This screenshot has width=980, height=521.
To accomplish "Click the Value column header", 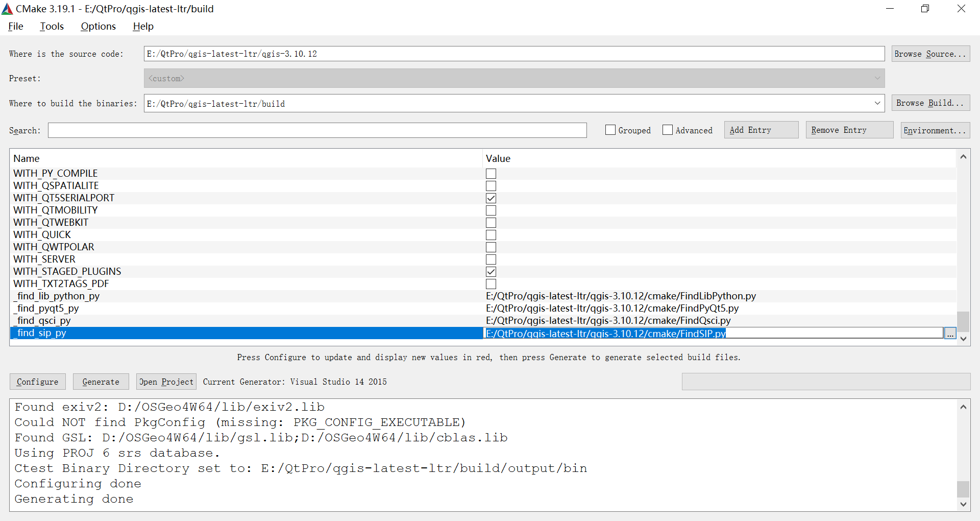I will tap(719, 158).
